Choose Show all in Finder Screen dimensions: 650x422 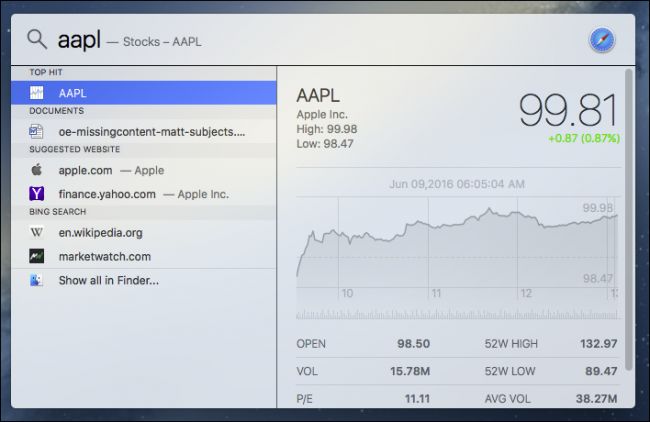144,280
